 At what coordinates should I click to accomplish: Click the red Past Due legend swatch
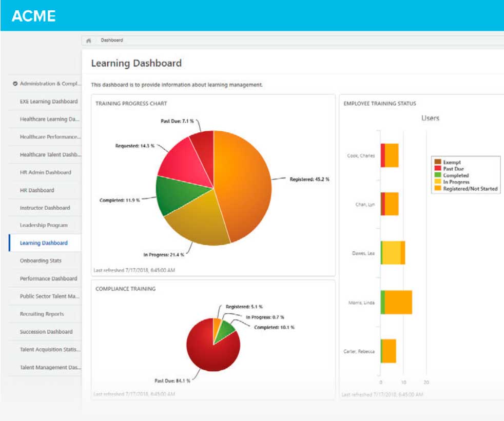coord(438,169)
